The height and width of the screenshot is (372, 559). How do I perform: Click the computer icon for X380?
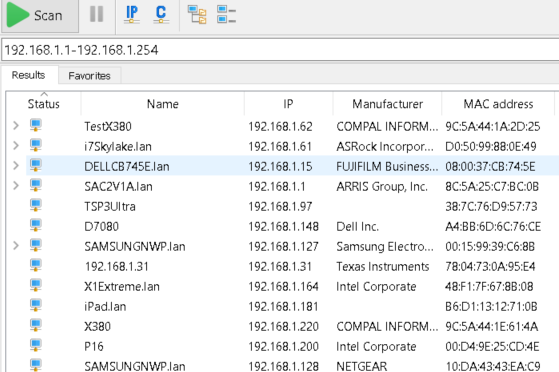pyautogui.click(x=36, y=325)
